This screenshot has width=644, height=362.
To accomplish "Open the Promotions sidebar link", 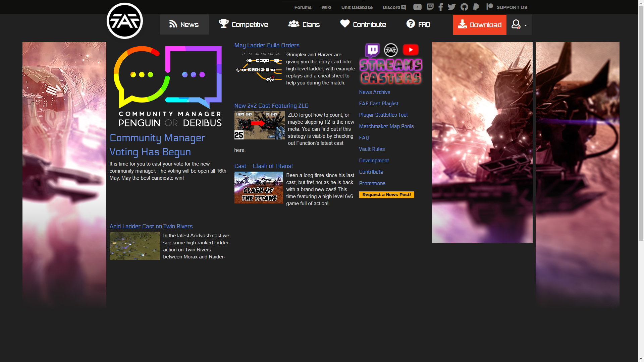I will (x=372, y=183).
